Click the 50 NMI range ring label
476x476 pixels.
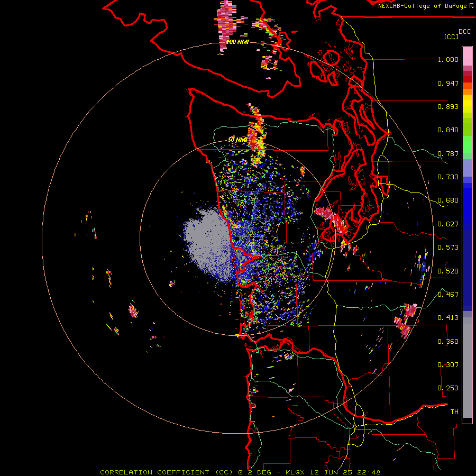(237, 140)
